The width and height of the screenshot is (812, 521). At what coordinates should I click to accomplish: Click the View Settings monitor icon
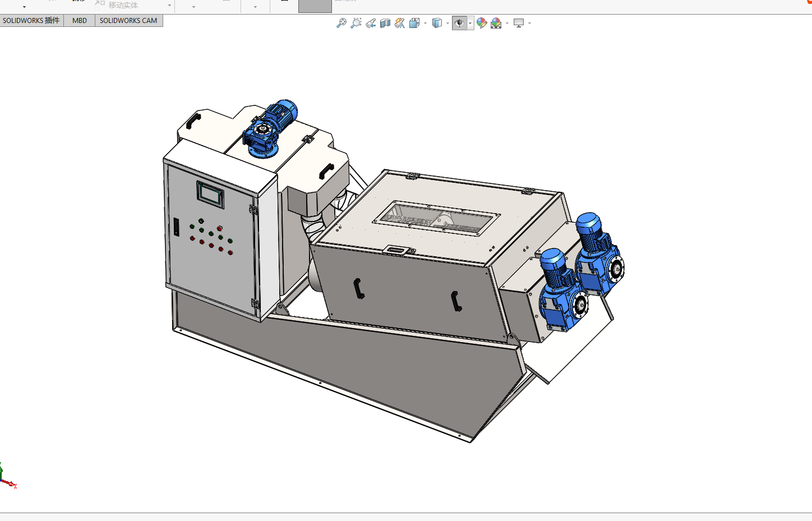[519, 23]
